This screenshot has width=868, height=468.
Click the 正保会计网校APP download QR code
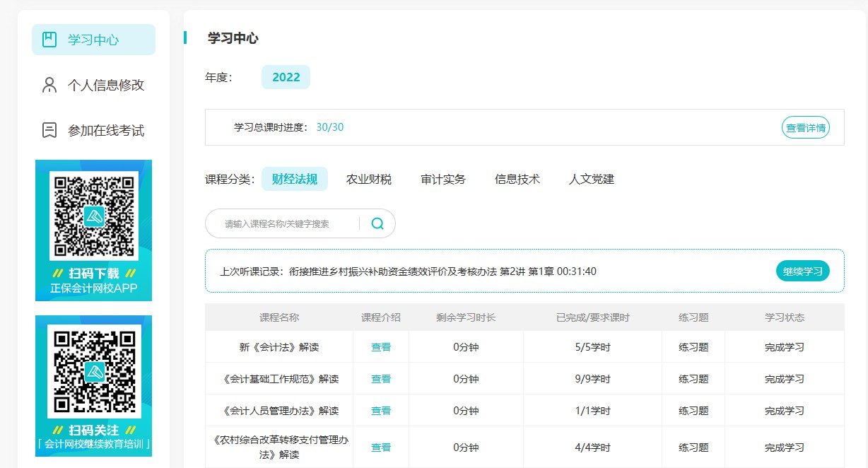tap(93, 215)
